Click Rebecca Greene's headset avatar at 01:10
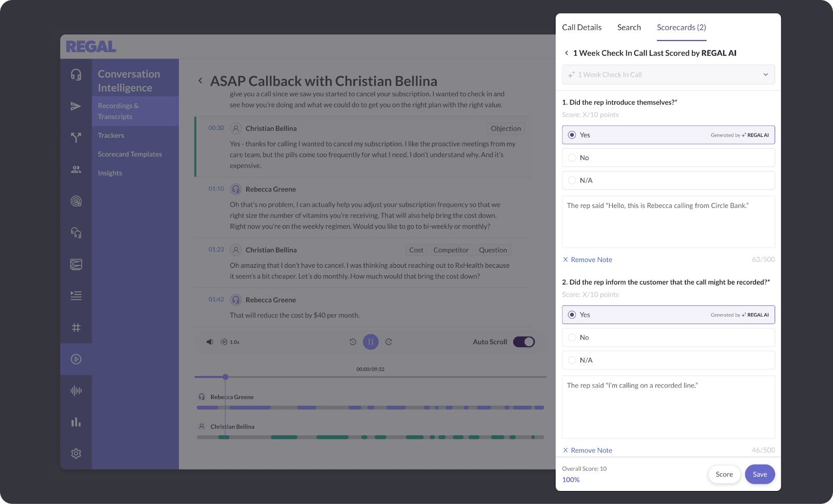 click(x=236, y=189)
